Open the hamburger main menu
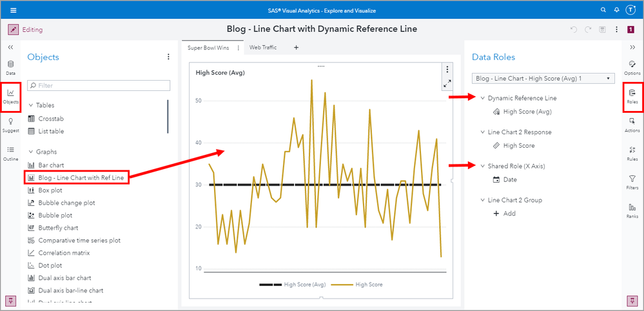Screen dimensions: 644x311 point(14,10)
